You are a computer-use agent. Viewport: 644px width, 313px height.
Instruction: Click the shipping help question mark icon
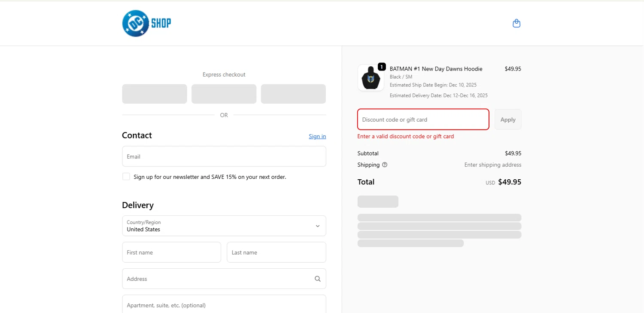point(385,165)
